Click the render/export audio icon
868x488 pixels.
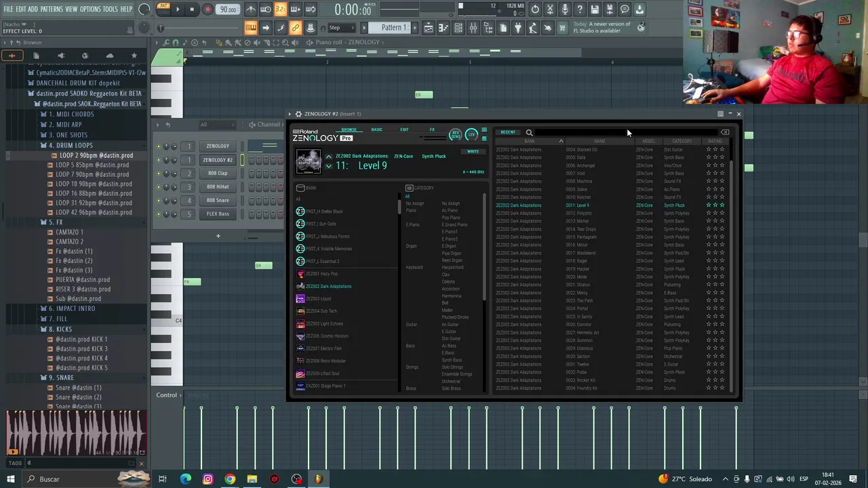(x=610, y=9)
